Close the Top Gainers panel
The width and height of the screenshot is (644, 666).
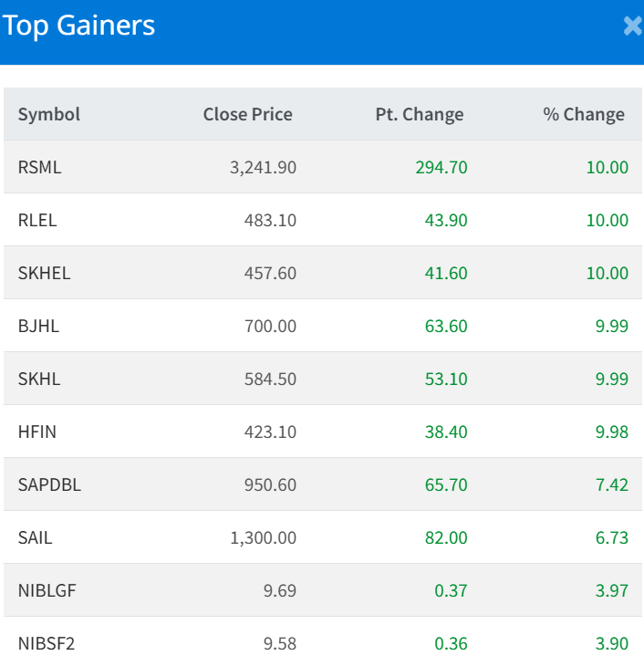tap(632, 26)
